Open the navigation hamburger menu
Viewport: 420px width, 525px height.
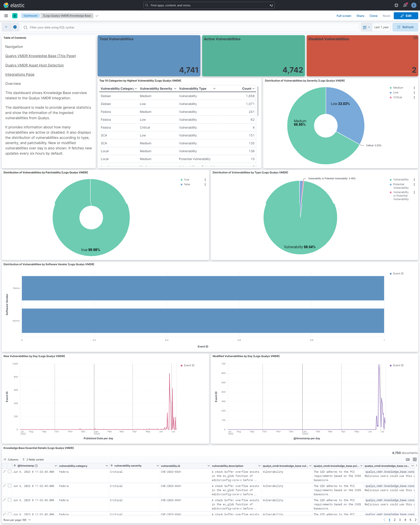tap(6, 16)
